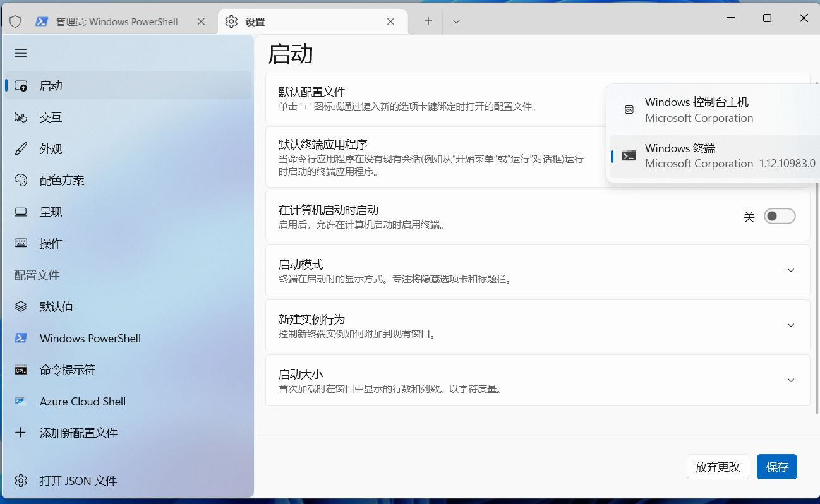Viewport: 820px width, 504px height.
Task: Minimize the terminal window
Action: pyautogui.click(x=730, y=18)
